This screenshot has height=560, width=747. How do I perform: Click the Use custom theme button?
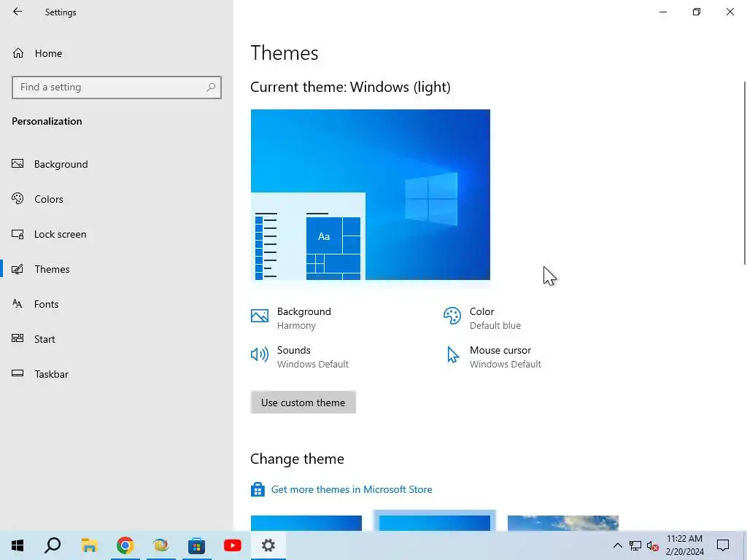(303, 402)
